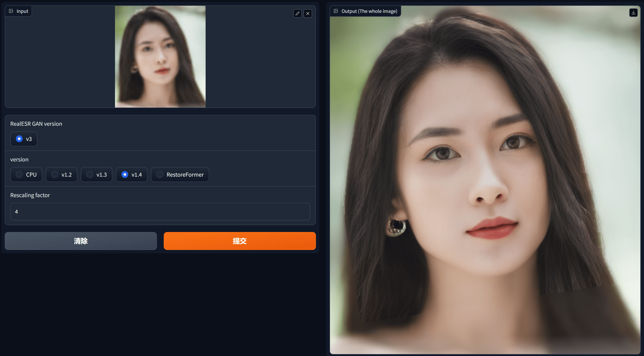The width and height of the screenshot is (644, 356).
Task: Click the Input label image icon
Action: 11,11
